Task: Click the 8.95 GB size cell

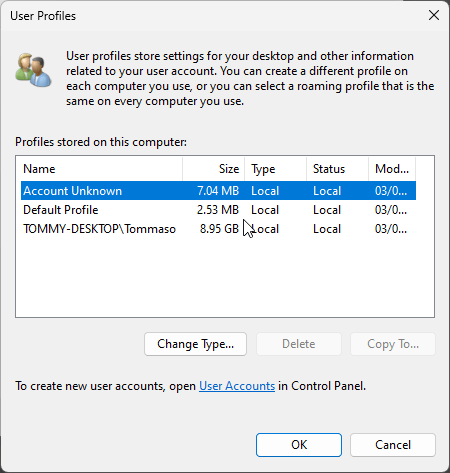Action: coord(219,229)
